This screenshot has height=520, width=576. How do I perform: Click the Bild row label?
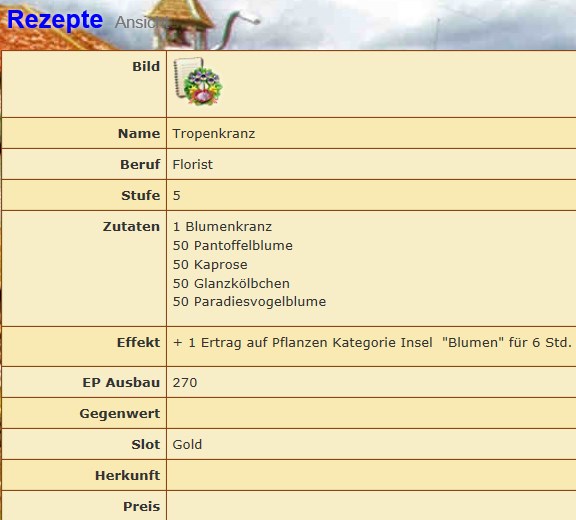(x=146, y=66)
